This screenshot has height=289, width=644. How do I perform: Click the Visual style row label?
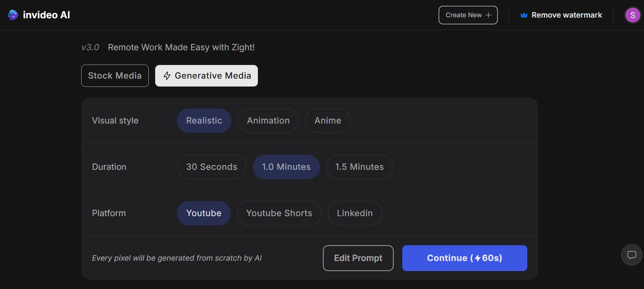point(115,121)
